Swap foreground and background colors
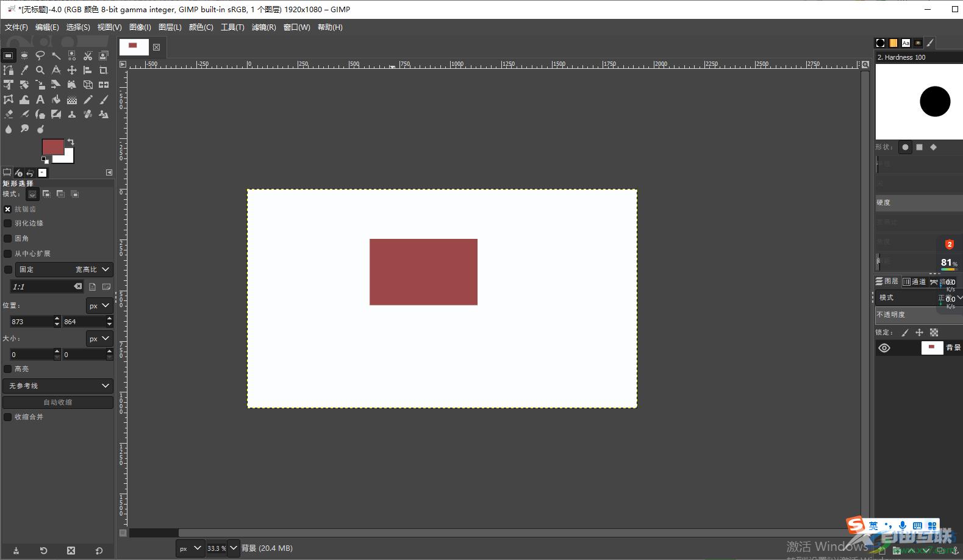The width and height of the screenshot is (963, 560). click(71, 142)
